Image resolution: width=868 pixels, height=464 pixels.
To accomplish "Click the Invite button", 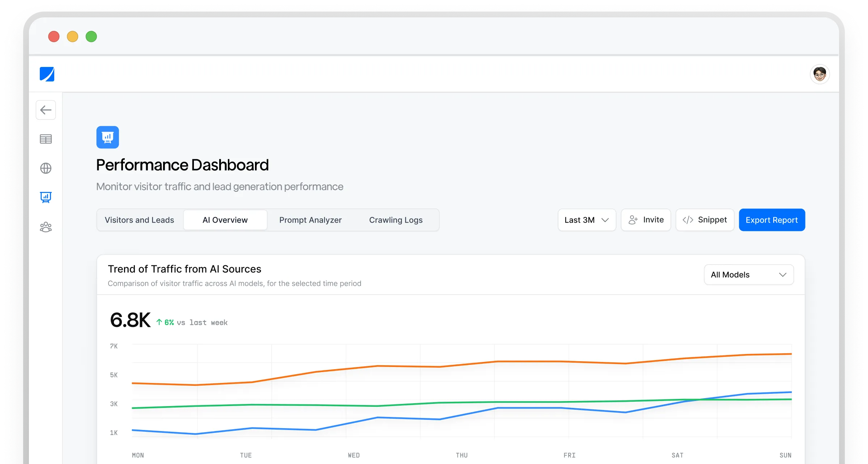I will pos(646,220).
